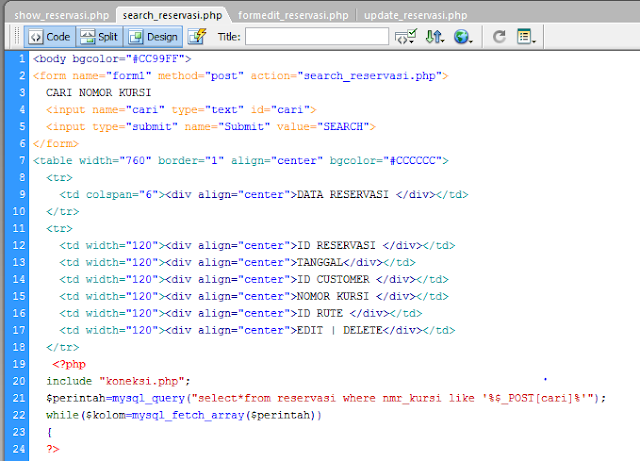
Task: Click the table width="760" line
Action: pos(240,160)
